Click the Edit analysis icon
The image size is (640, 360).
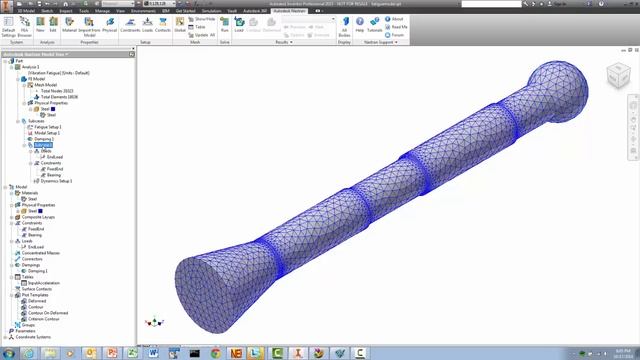click(x=53, y=25)
